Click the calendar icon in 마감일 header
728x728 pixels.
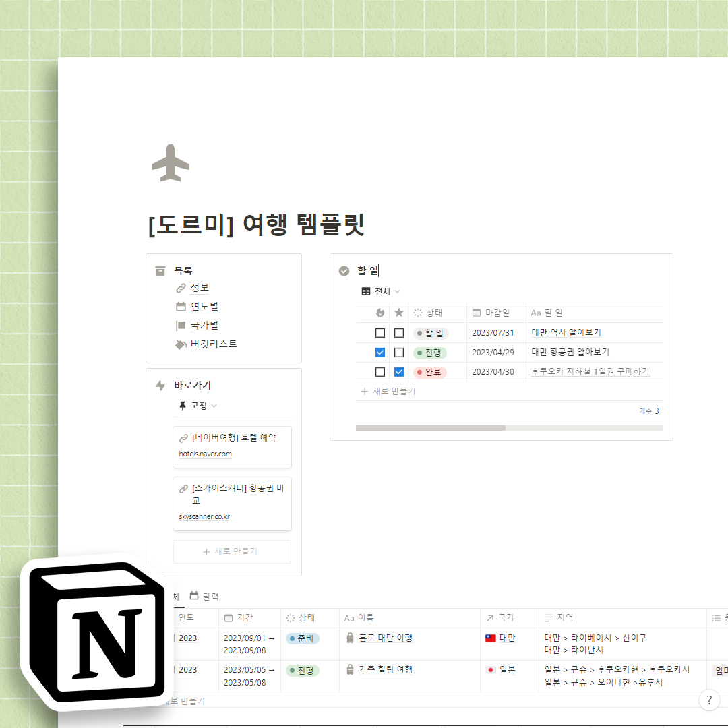tap(477, 313)
